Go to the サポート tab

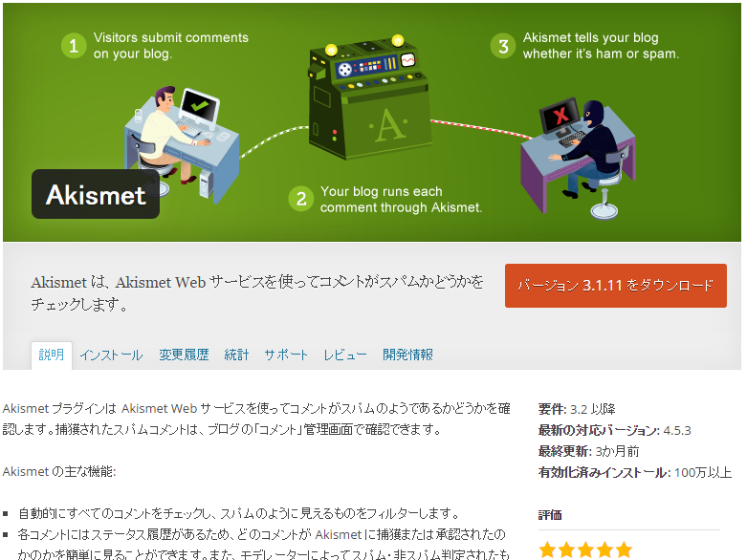286,355
